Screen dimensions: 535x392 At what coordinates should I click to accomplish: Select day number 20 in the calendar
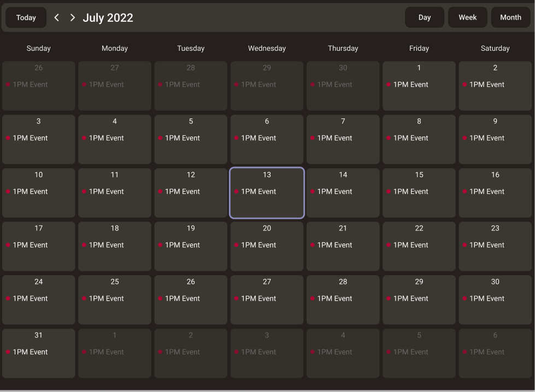tap(267, 228)
